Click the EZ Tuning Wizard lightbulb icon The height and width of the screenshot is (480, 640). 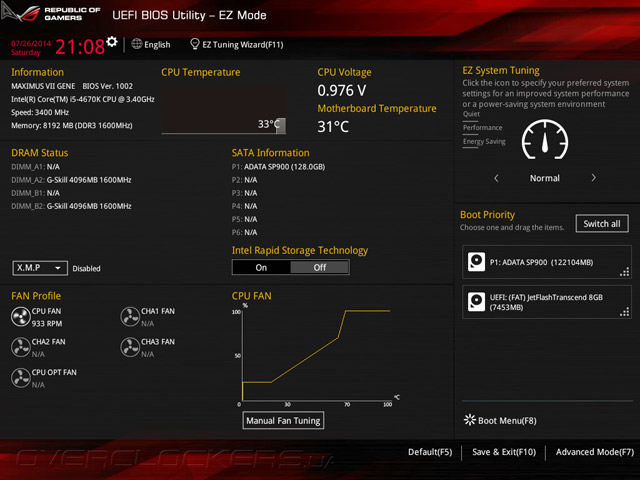point(195,44)
